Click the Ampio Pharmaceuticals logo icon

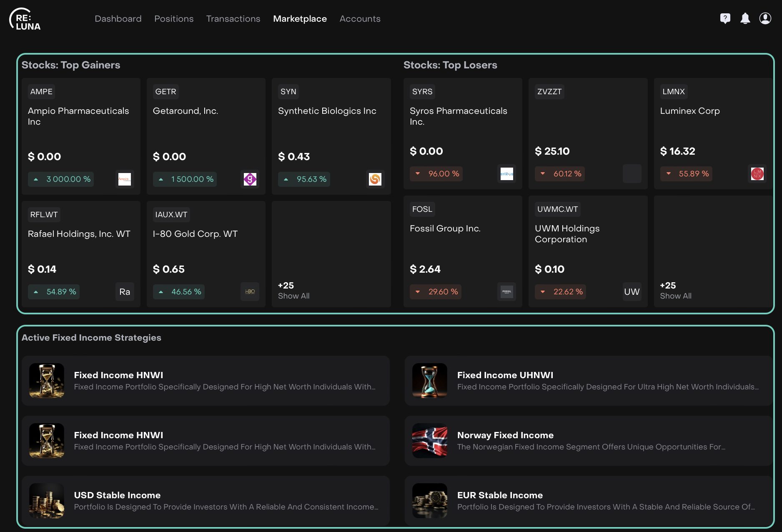(125, 179)
